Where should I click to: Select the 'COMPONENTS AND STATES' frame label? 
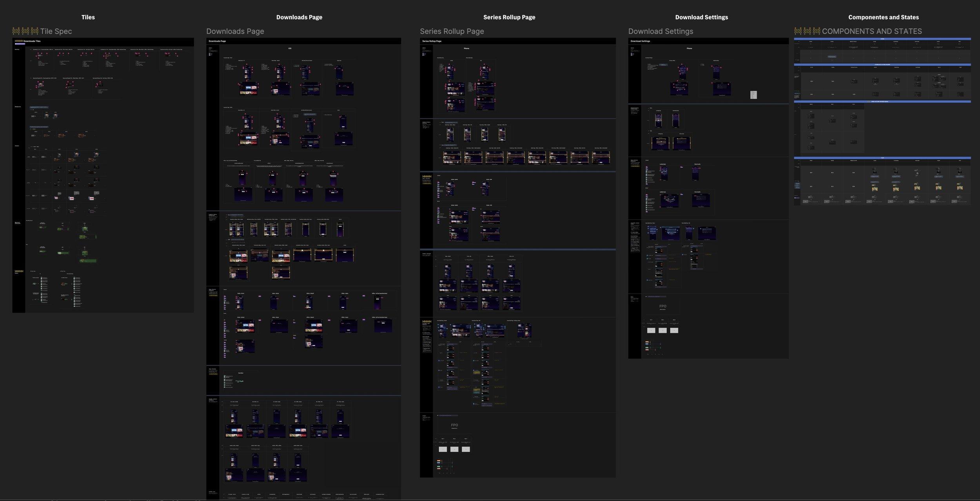pyautogui.click(x=871, y=31)
